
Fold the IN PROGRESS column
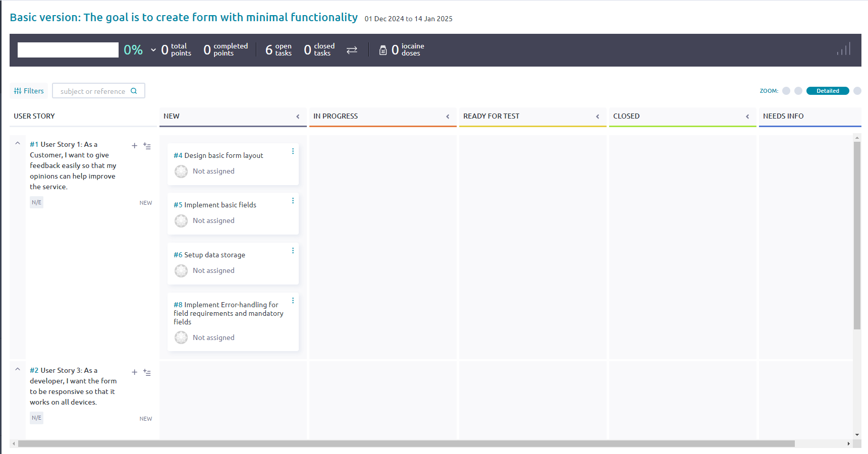coord(447,117)
